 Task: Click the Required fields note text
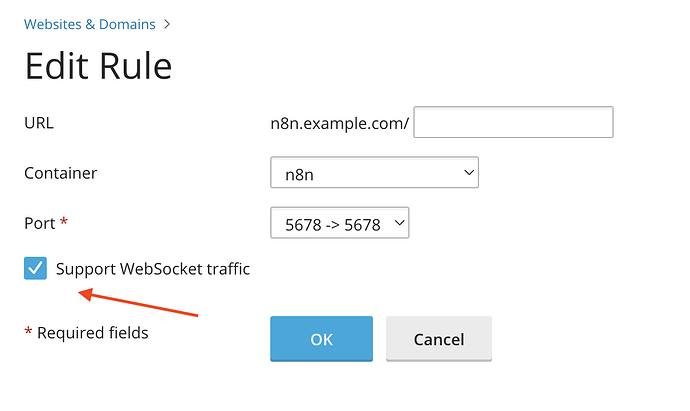[x=92, y=333]
